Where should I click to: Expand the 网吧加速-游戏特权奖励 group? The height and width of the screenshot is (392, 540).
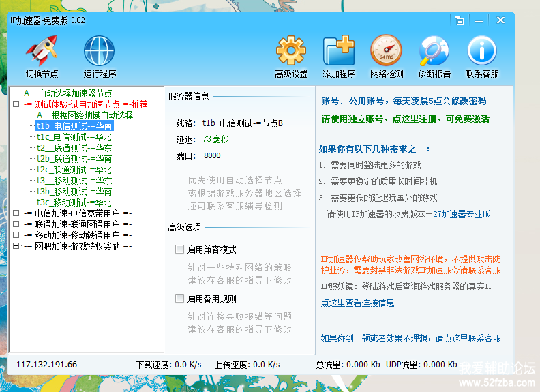pos(16,246)
